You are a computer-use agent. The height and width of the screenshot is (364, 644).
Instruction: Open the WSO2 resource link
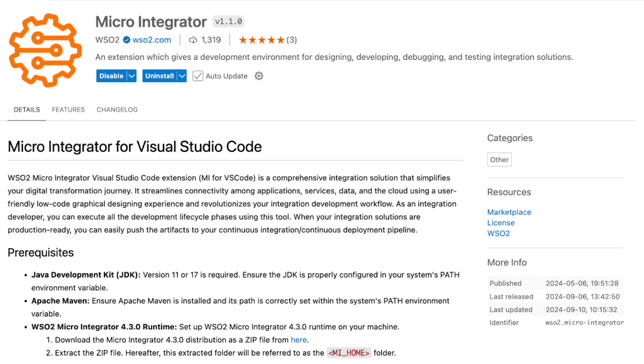point(498,234)
